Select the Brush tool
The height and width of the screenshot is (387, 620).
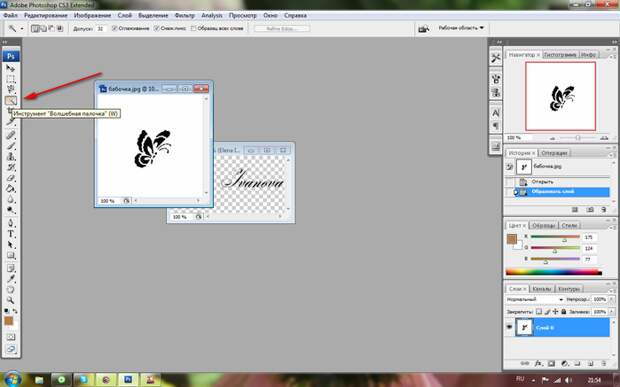pos(10,146)
